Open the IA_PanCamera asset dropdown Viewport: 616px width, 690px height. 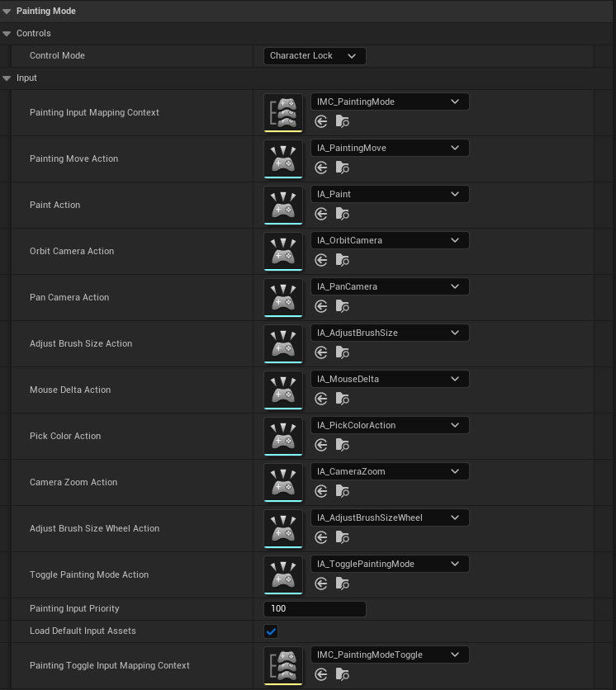coord(390,286)
